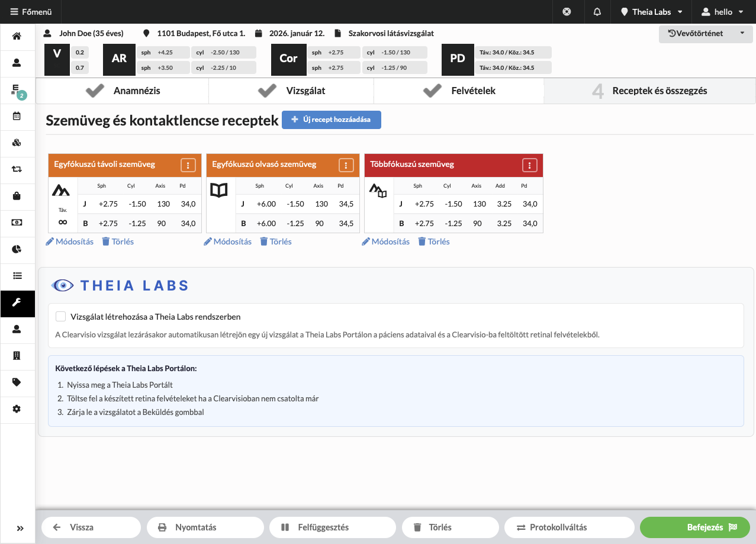Enable 'Vizsgálat létrehozása a Theia Labs rendszerben'

[60, 316]
